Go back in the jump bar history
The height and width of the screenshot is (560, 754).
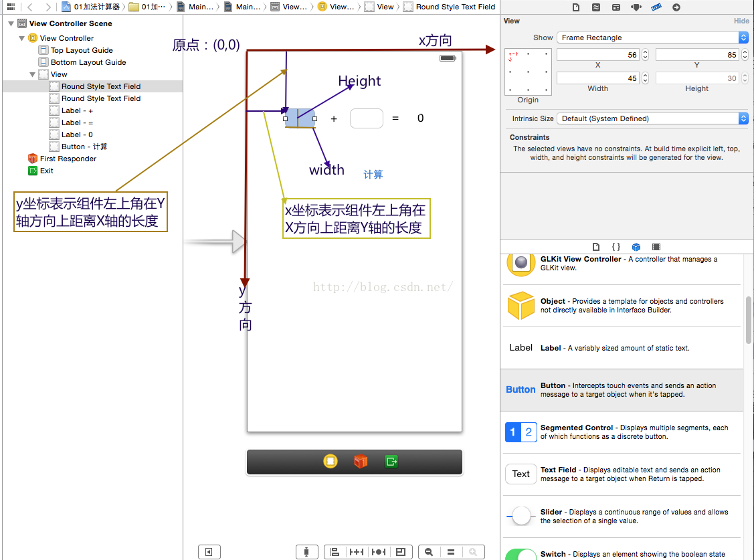30,7
